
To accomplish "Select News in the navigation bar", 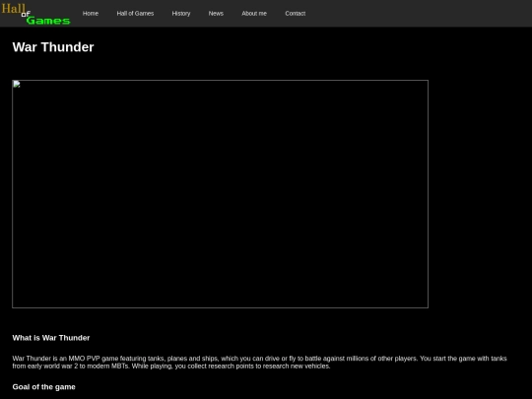I will [x=216, y=14].
